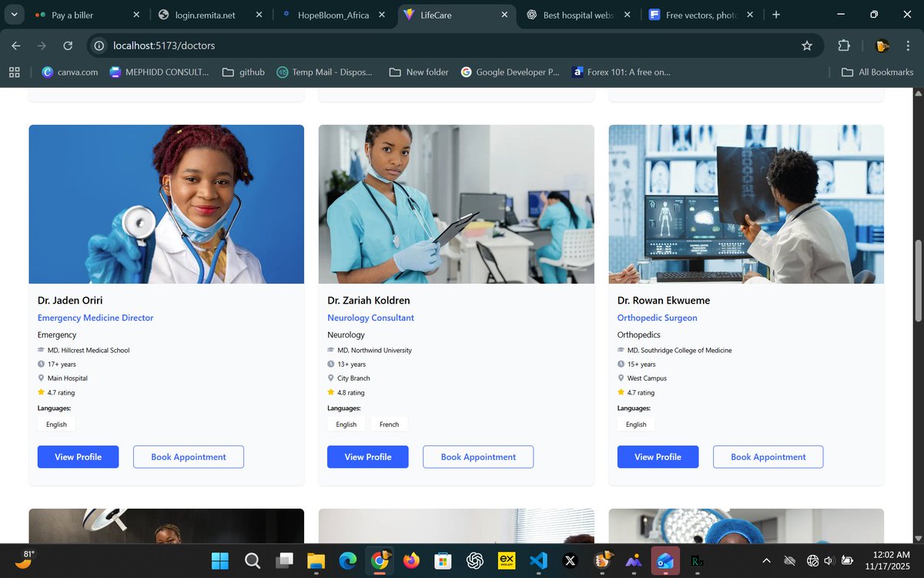The height and width of the screenshot is (578, 924).
Task: Expand the All Bookmarks panel
Action: [x=876, y=72]
